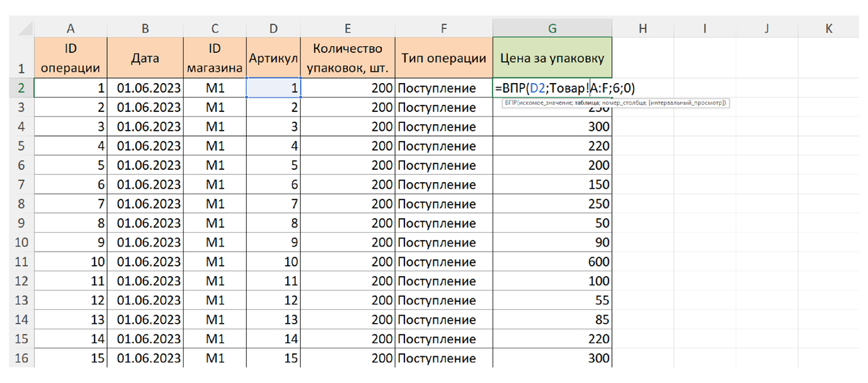Select column A header
Screen dimensions: 868x383
pos(71,28)
